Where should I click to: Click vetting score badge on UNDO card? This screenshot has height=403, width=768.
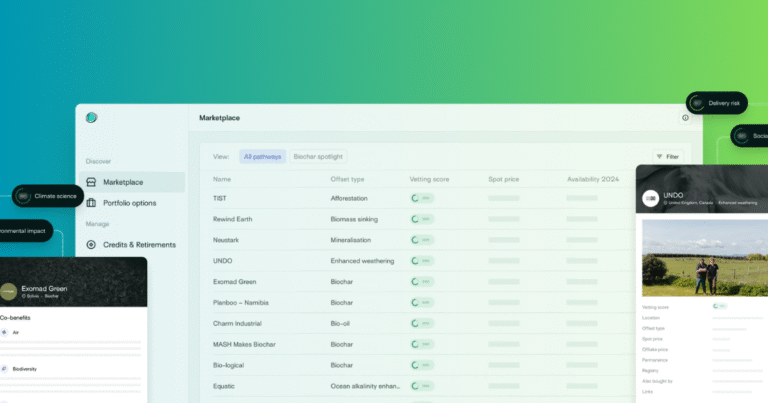point(720,306)
